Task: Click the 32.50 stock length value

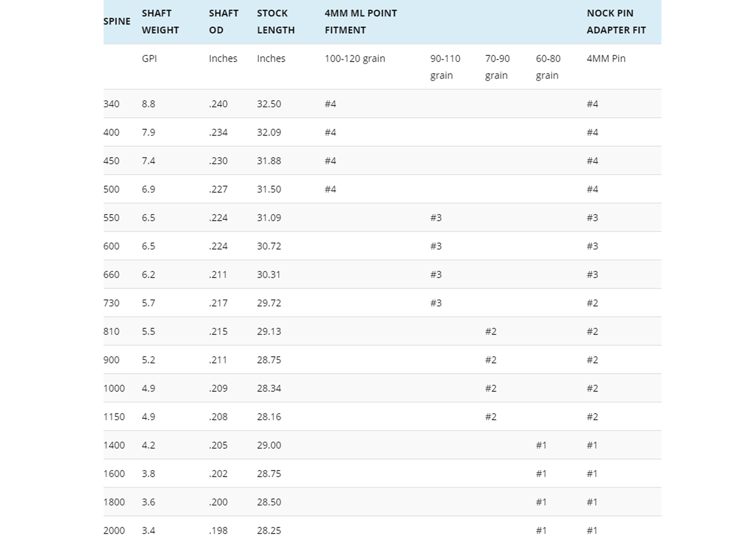Action: click(269, 104)
